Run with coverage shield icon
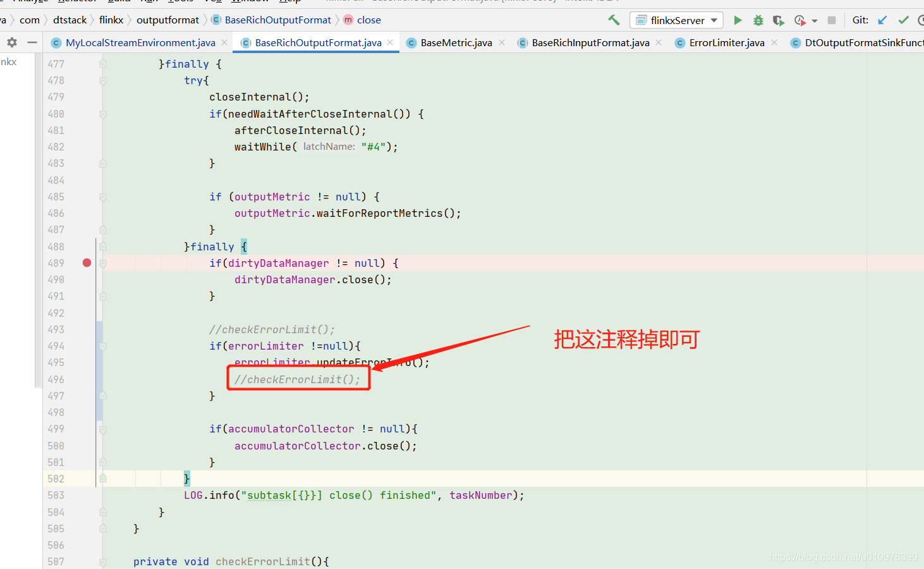The image size is (924, 569). pos(779,20)
